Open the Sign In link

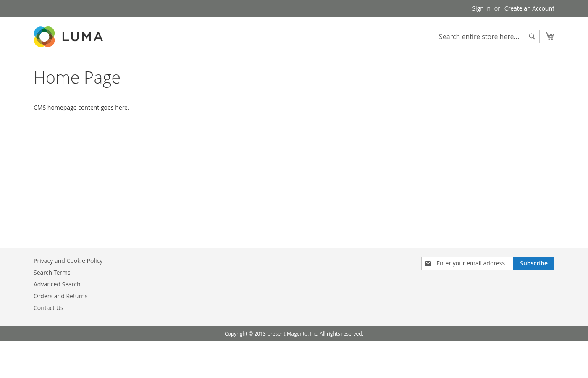point(481,8)
